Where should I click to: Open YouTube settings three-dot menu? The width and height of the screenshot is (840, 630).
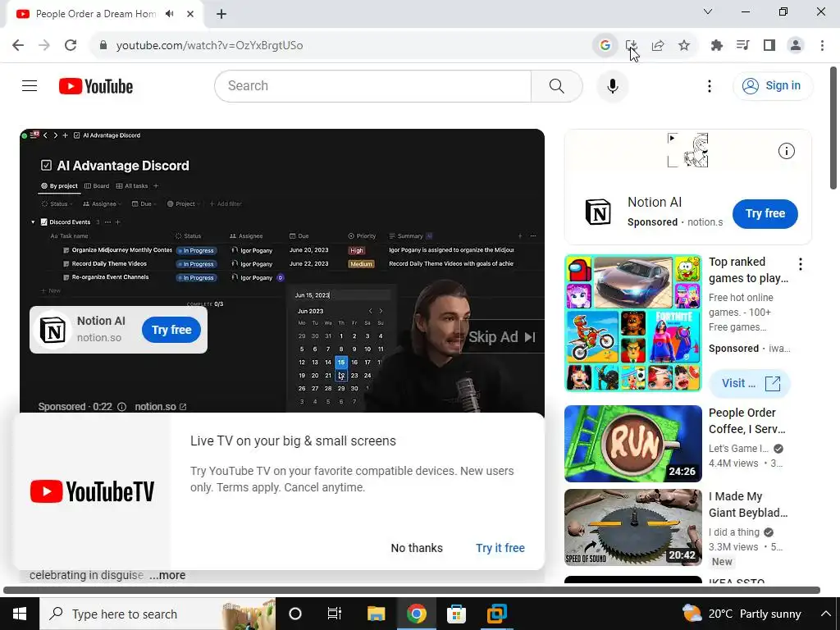pyautogui.click(x=710, y=85)
